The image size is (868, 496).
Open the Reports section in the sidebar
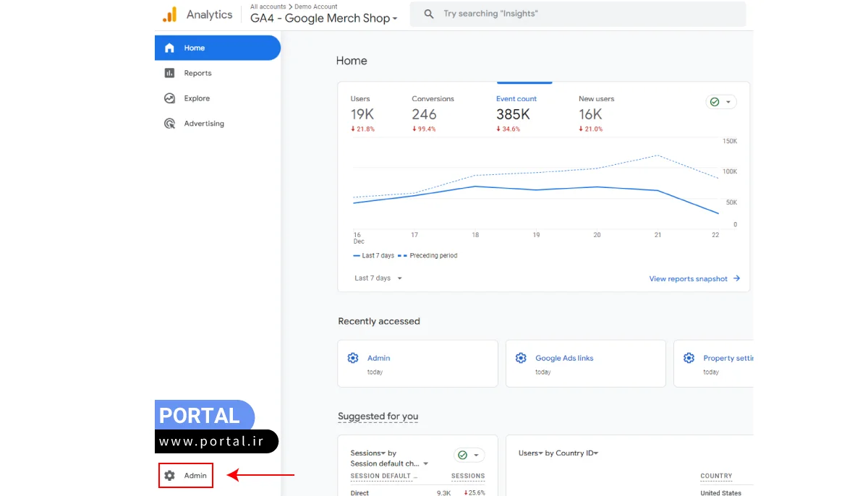coord(198,72)
